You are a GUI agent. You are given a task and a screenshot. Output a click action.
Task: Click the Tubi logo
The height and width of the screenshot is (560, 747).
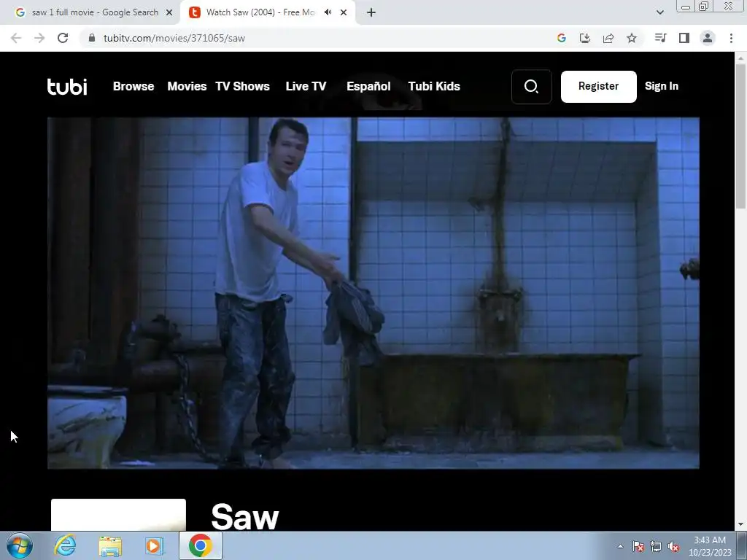click(x=67, y=86)
